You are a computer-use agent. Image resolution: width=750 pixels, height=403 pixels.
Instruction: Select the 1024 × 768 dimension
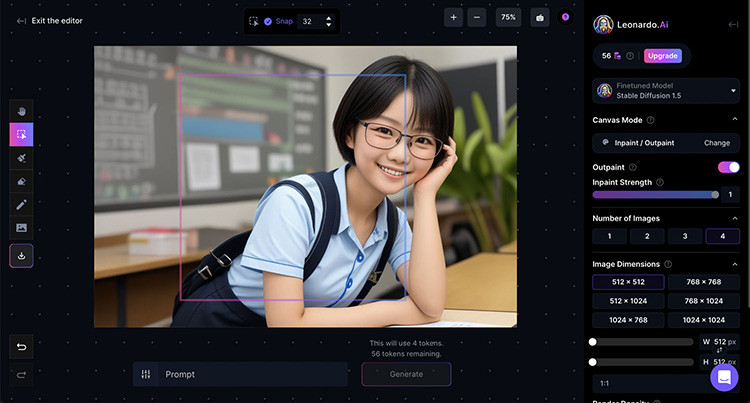click(628, 320)
